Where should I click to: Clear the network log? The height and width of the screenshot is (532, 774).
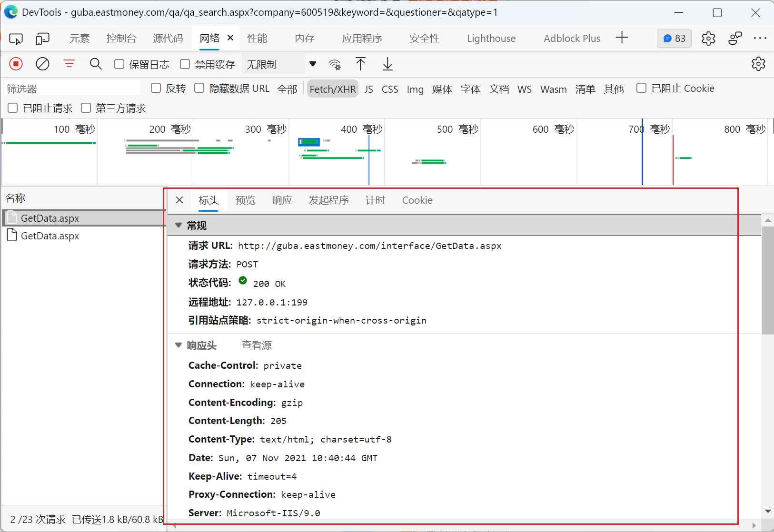tap(43, 64)
